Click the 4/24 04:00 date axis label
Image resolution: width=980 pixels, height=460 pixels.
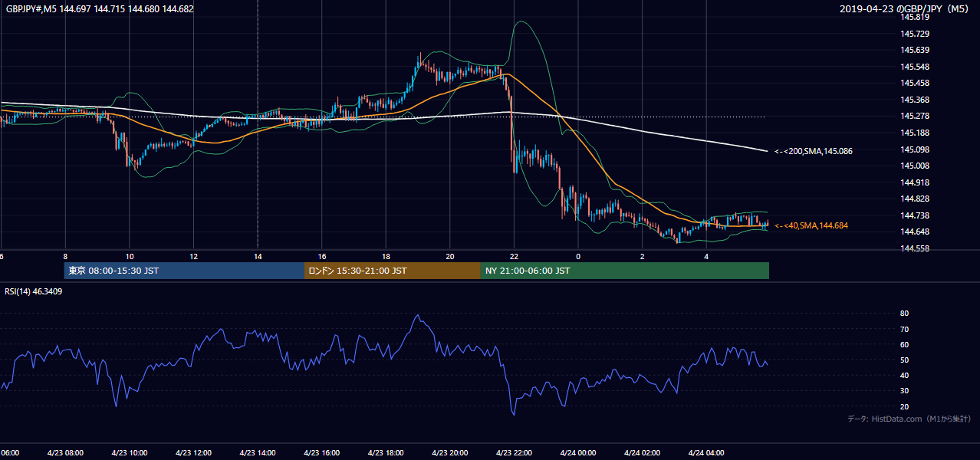click(706, 453)
